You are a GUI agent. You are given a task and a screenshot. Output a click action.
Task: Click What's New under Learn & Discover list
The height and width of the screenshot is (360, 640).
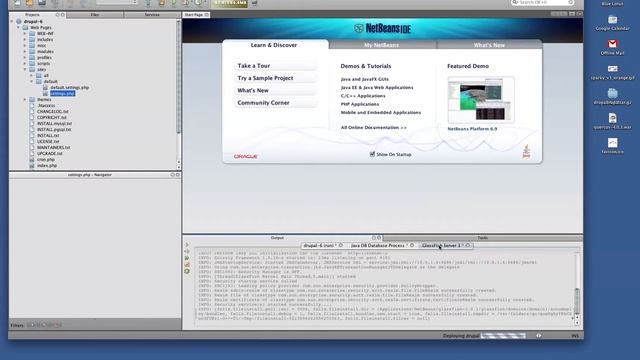(x=276, y=90)
